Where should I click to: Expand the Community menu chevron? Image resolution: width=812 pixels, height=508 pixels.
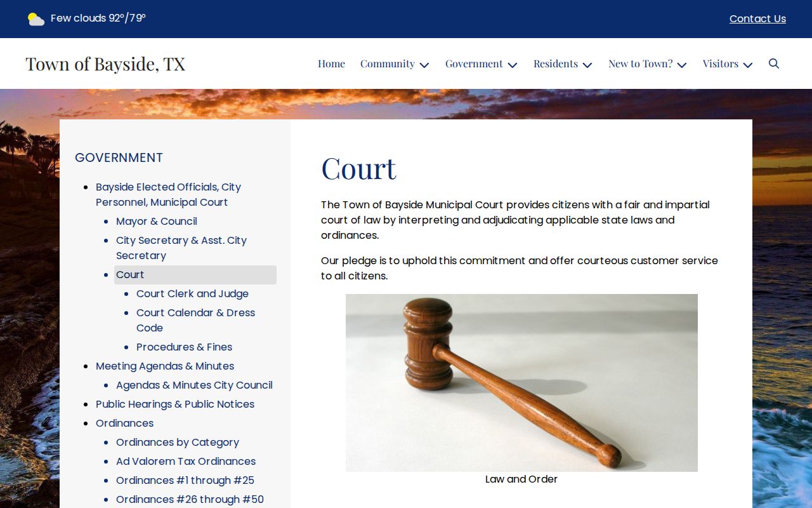tap(424, 65)
